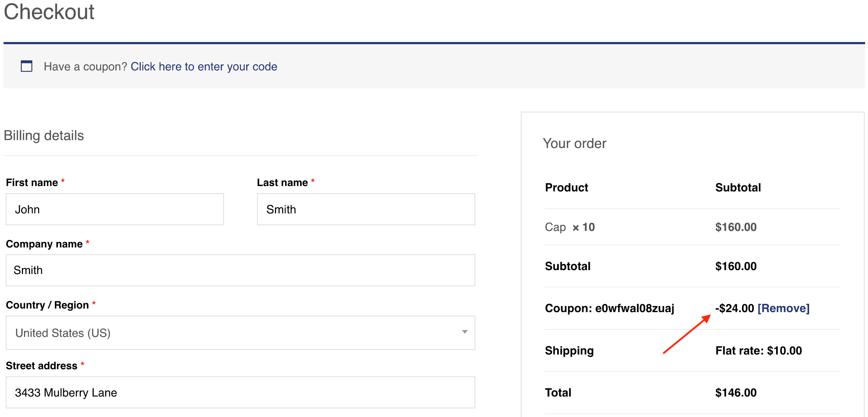Click the Shipping row label
This screenshot has height=417, width=868.
point(569,351)
